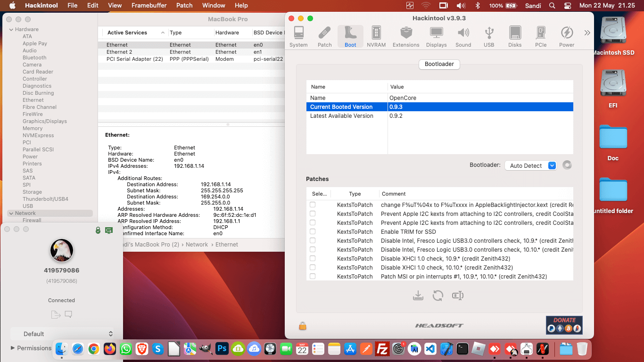Select the Latest Available Version row
644x362 pixels.
341,116
